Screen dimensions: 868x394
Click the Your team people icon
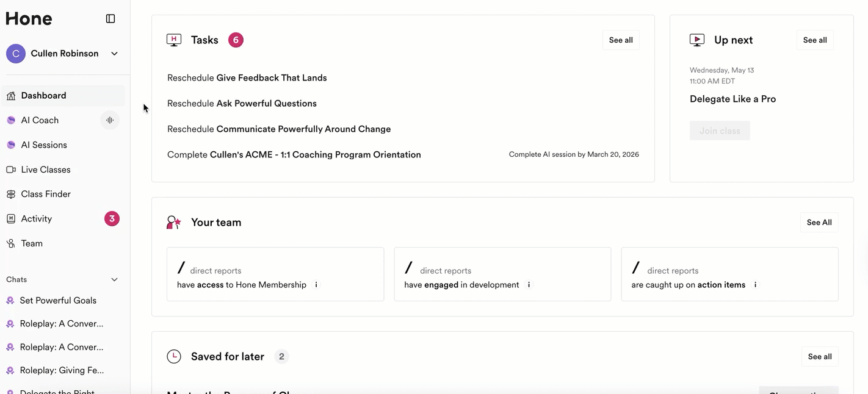[x=174, y=223]
